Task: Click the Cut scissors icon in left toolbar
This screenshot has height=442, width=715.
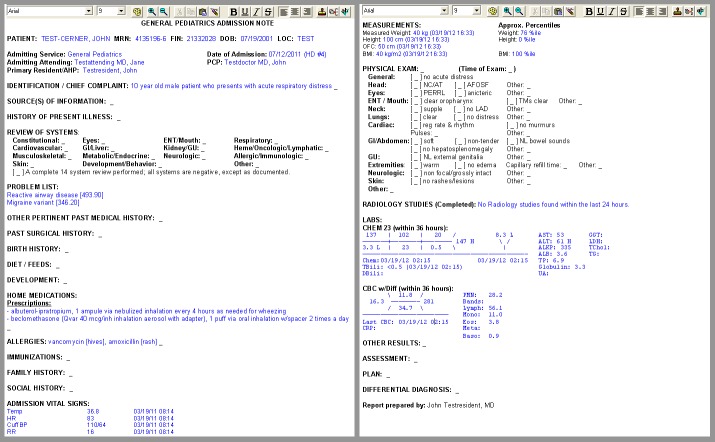Action: point(179,12)
